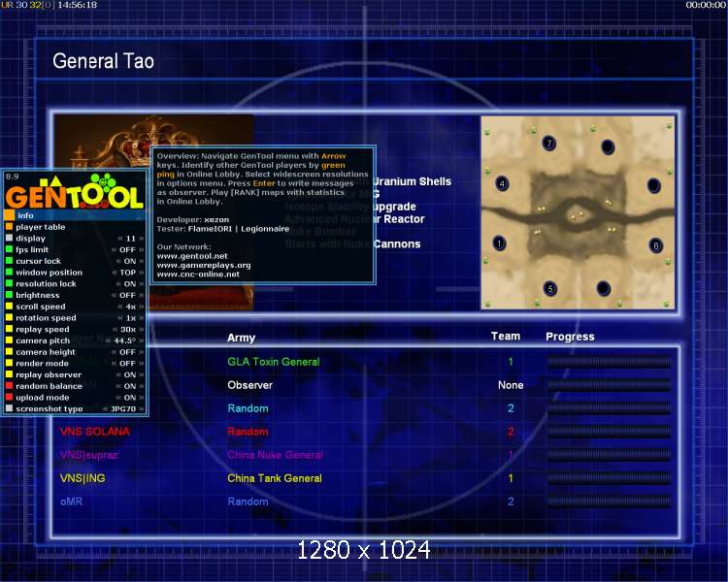Click left arrow before rotation speed 1x

click(x=120, y=318)
